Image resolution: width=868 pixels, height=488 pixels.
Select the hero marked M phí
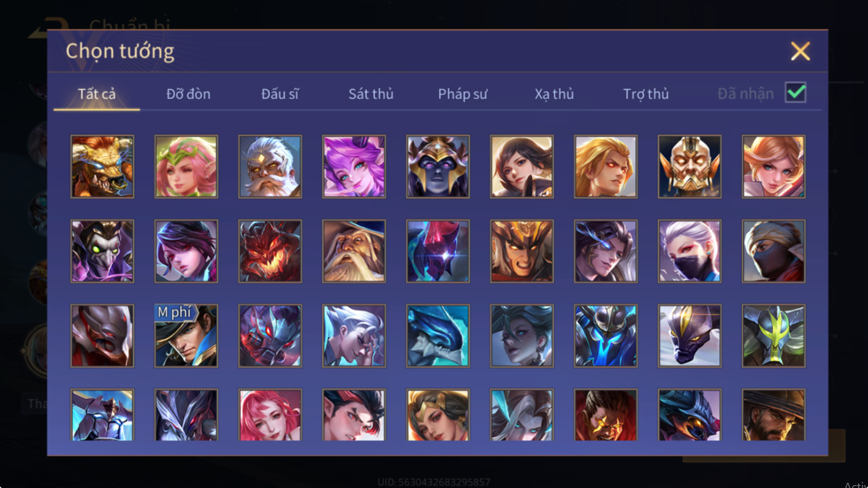point(186,335)
